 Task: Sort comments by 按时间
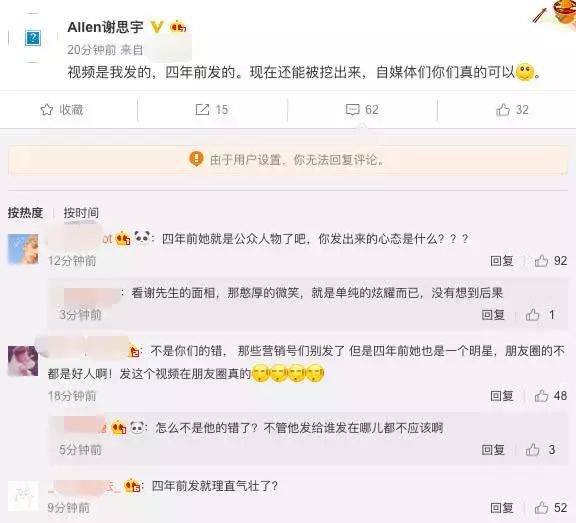point(81,213)
